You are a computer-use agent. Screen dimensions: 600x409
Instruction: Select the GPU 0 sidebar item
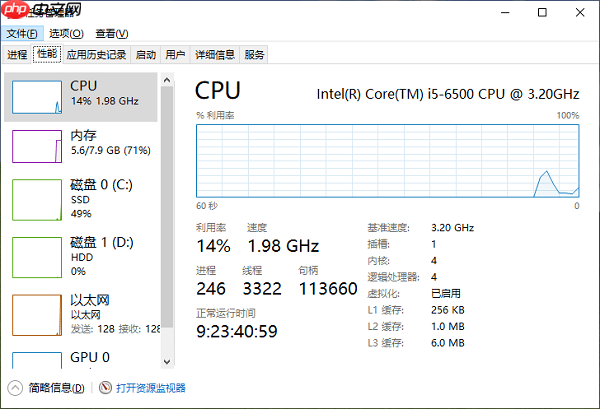[x=81, y=358]
